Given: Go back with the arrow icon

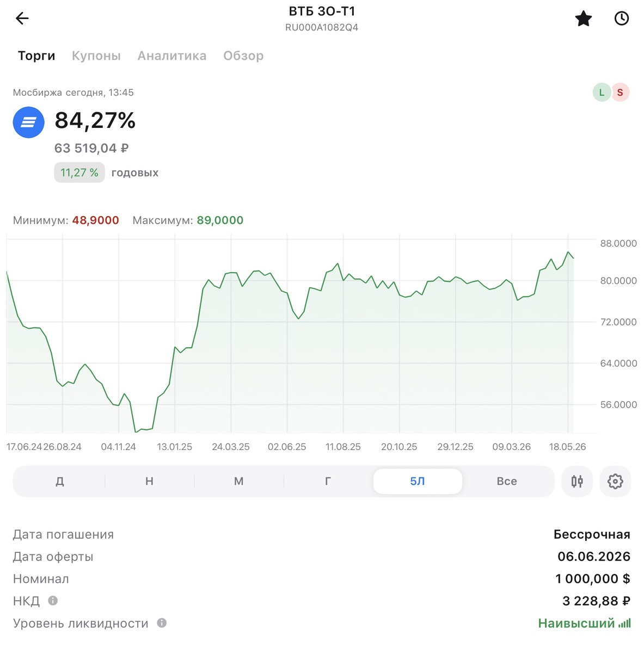Looking at the screenshot, I should coord(22,19).
